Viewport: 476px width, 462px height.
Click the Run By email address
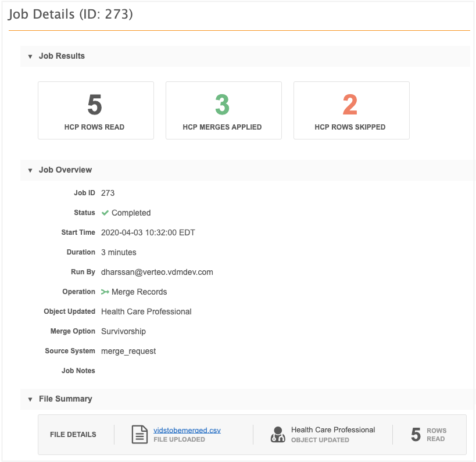(x=157, y=272)
